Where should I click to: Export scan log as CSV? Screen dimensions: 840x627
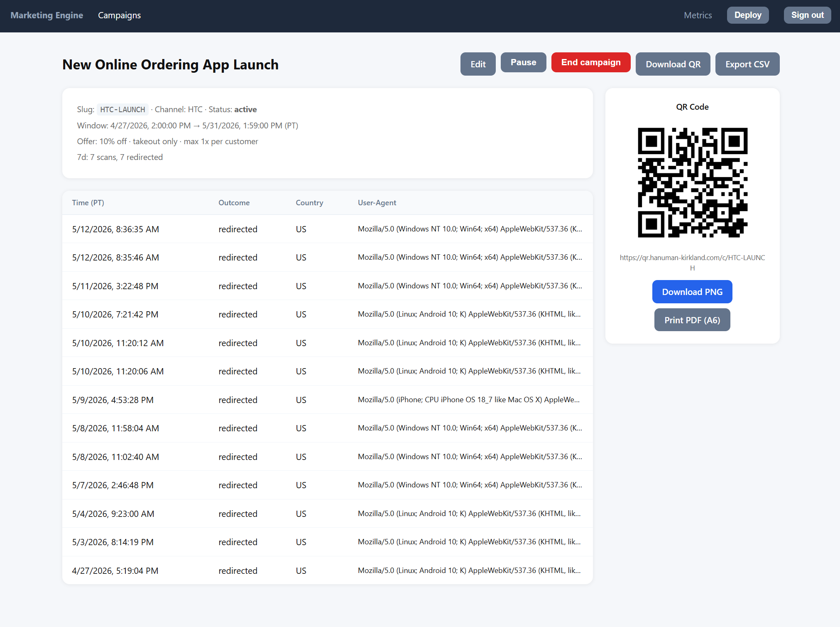click(747, 64)
